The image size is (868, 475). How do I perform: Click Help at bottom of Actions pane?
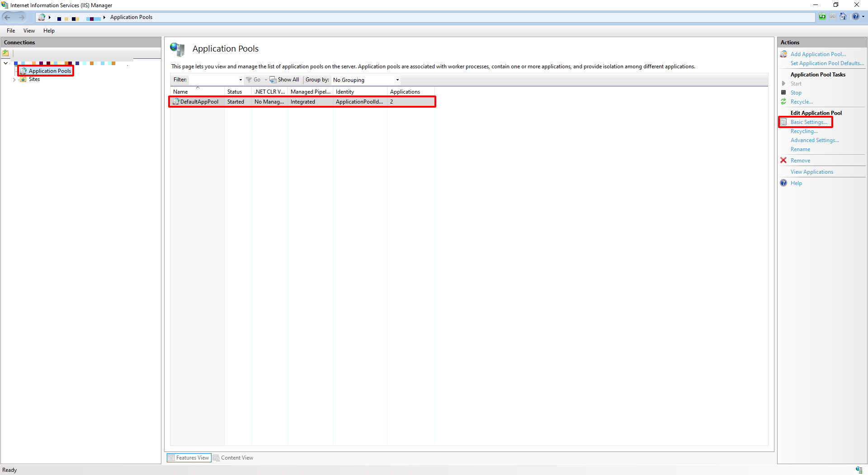[796, 183]
